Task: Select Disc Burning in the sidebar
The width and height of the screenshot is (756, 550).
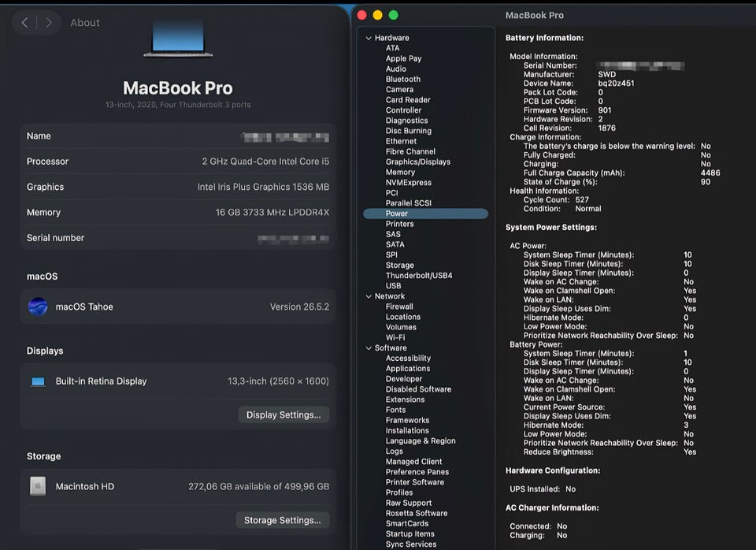Action: click(409, 131)
